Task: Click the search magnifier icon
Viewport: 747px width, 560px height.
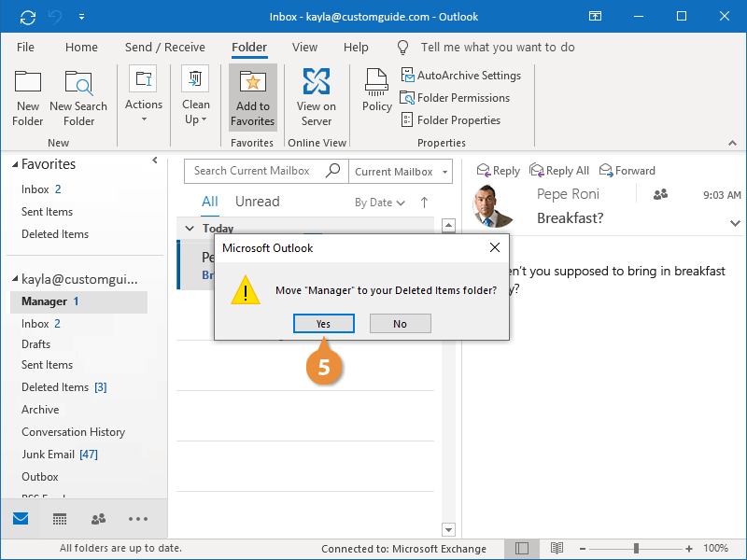Action: (333, 171)
